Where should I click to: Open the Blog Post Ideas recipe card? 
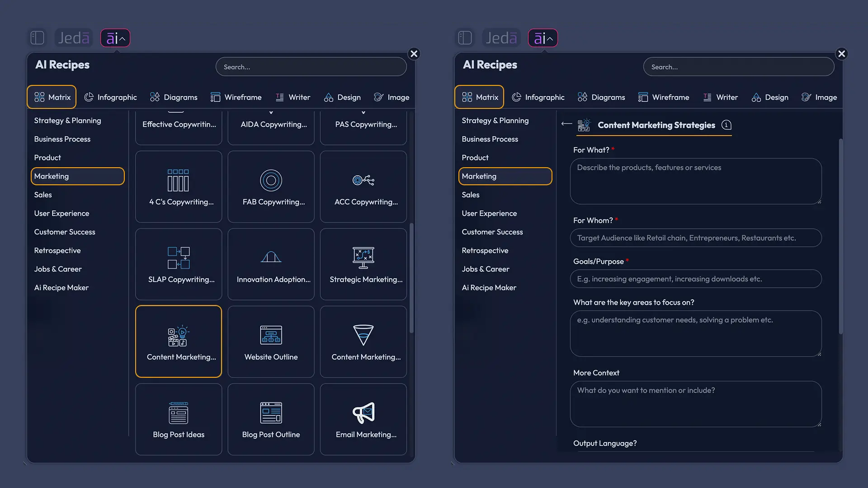click(179, 419)
